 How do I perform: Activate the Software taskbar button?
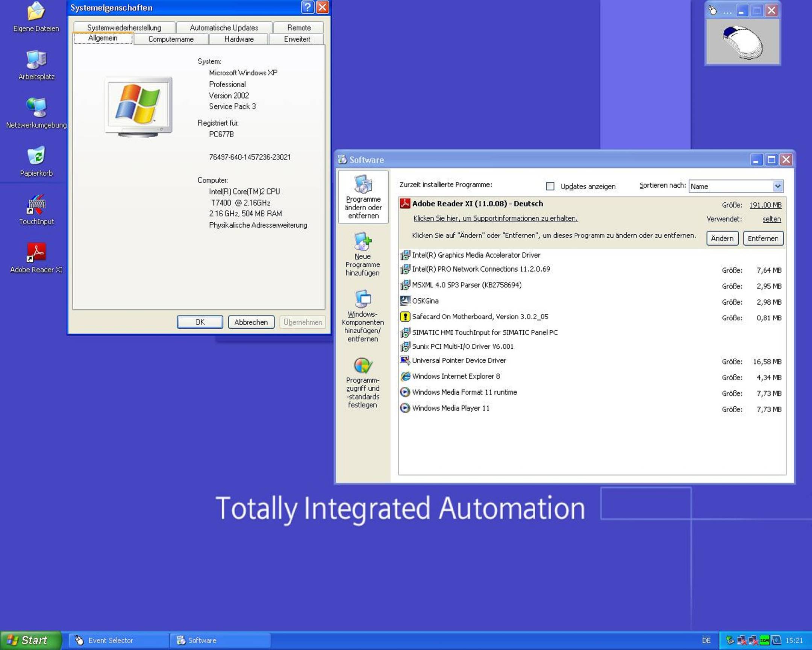(220, 640)
